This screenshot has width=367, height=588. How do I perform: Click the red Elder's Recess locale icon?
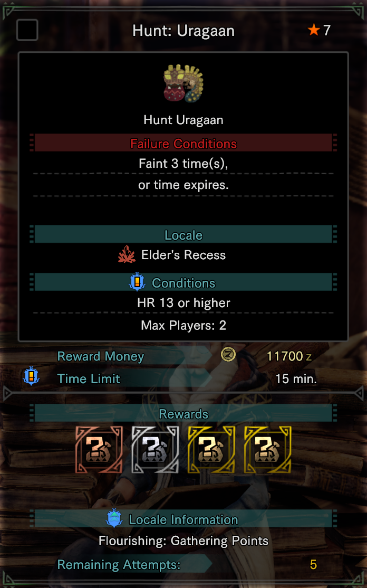127,254
